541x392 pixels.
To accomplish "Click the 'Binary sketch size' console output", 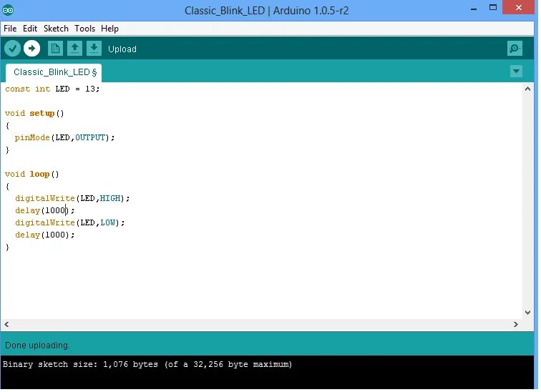I will click(x=147, y=365).
